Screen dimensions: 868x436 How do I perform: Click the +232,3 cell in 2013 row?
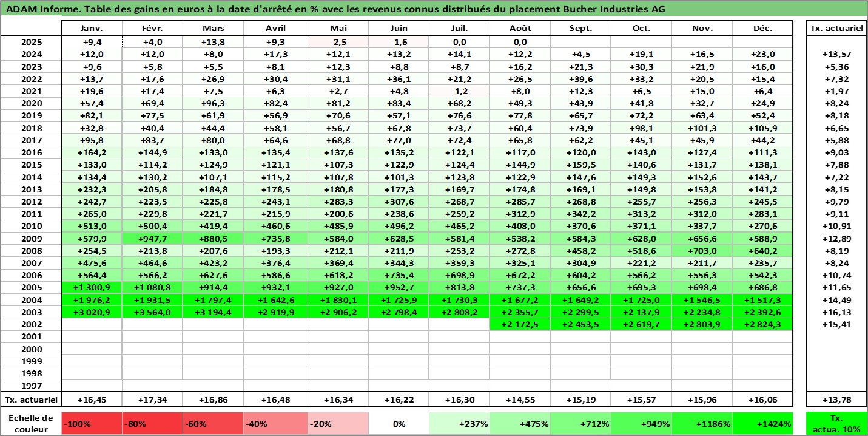click(x=92, y=189)
